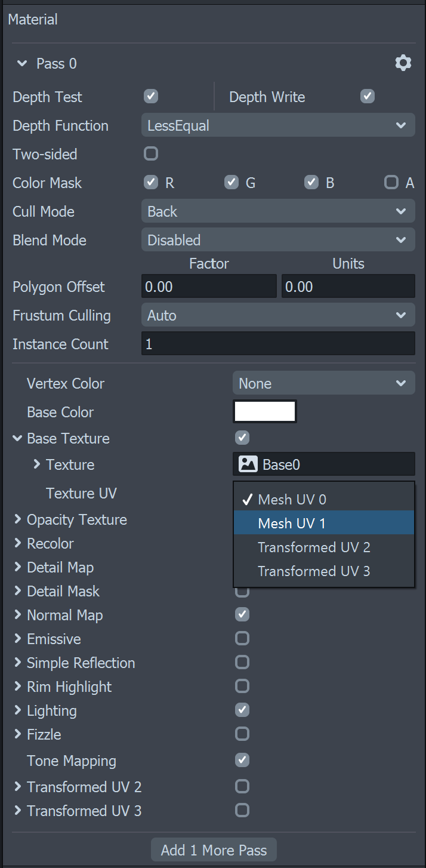Click Add 1 More Pass button
Screen dimensions: 426x868
click(x=214, y=850)
